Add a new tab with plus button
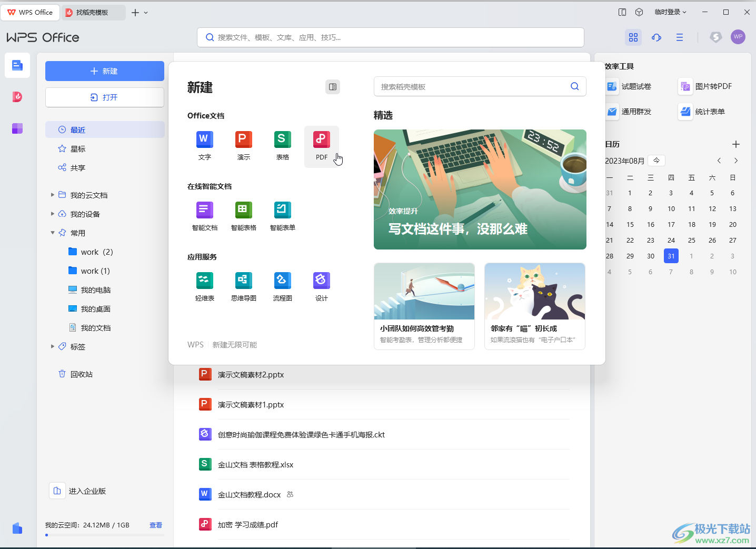756x549 pixels. click(x=135, y=13)
